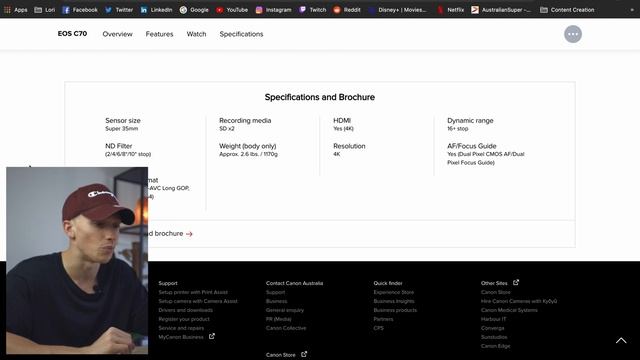Open the Google bookmark
This screenshot has width=640, height=360.
click(x=194, y=10)
